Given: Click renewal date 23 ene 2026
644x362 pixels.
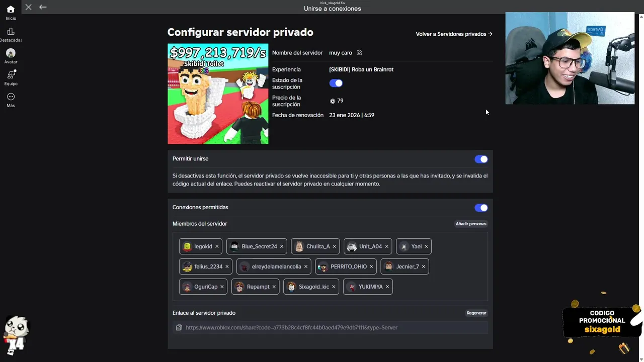Looking at the screenshot, I should tap(352, 115).
